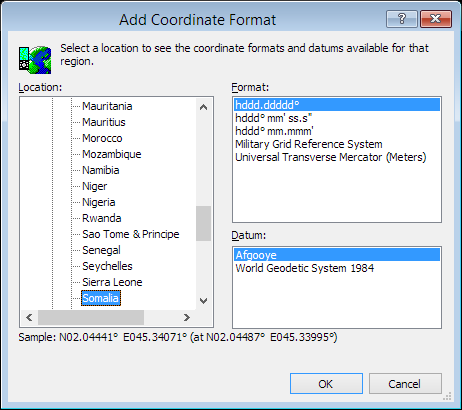
Task: Select Mauritius in the location tree
Action: (104, 122)
